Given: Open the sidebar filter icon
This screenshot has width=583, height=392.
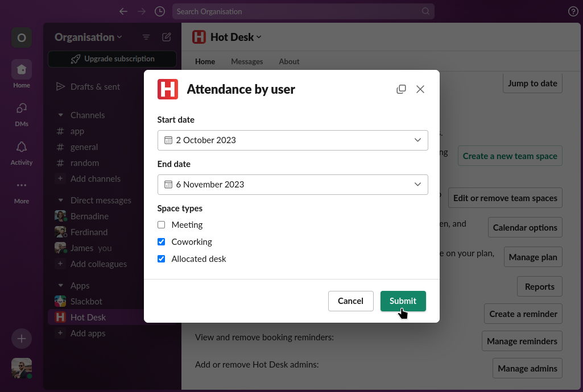Looking at the screenshot, I should point(146,37).
